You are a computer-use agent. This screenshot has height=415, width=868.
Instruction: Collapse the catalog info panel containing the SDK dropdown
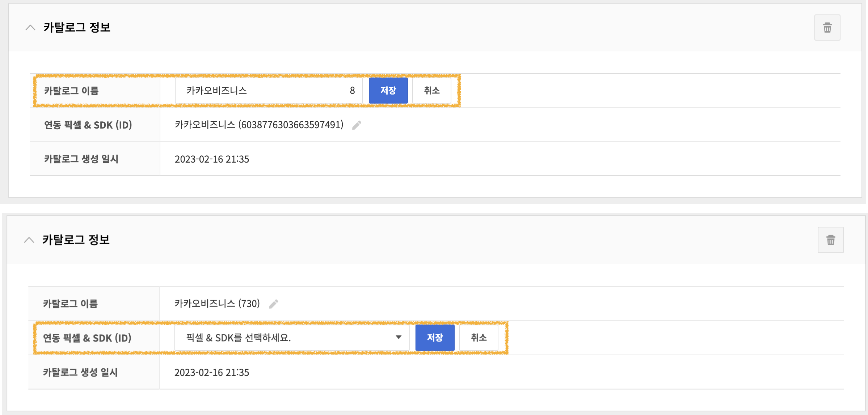tap(29, 240)
